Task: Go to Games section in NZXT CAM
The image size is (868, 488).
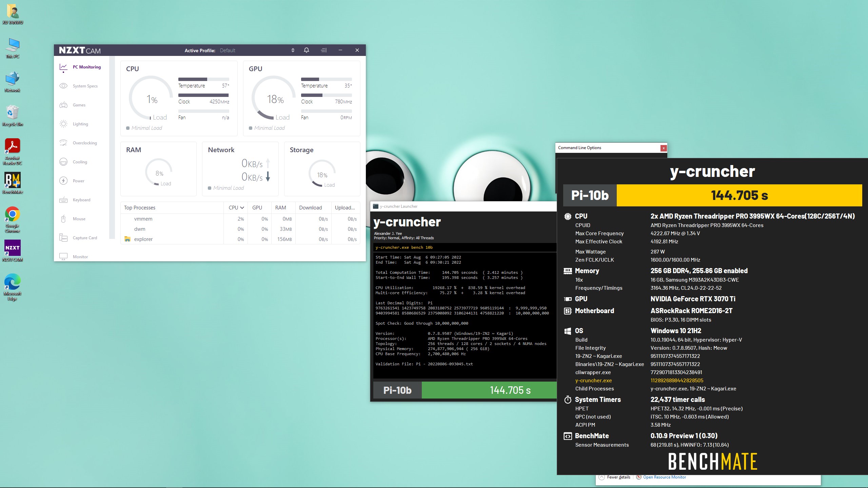Action: pyautogui.click(x=73, y=105)
